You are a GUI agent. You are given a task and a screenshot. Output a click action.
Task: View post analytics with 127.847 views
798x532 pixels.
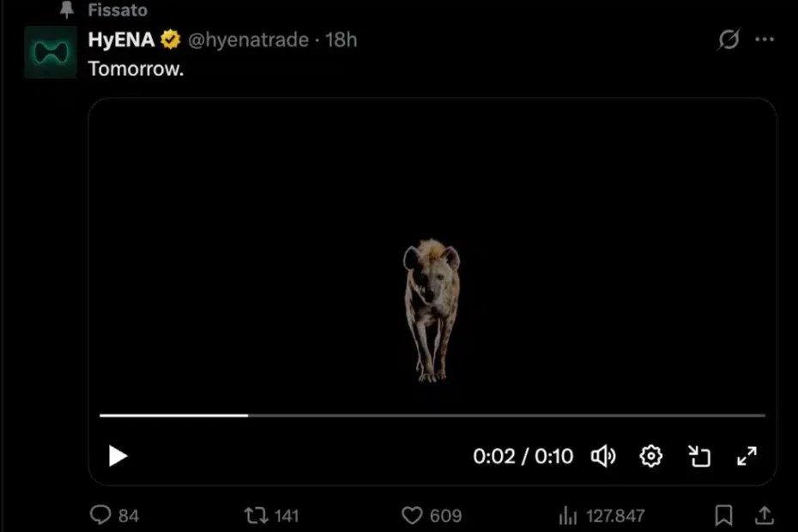click(568, 516)
